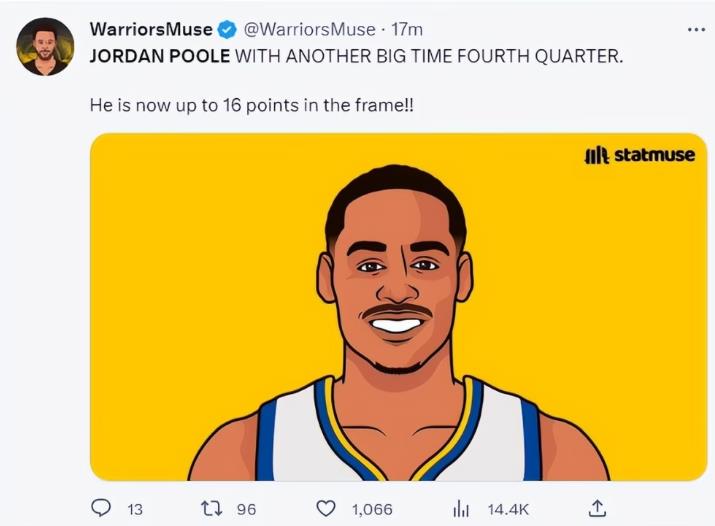Click the retweet count of 96

(246, 509)
